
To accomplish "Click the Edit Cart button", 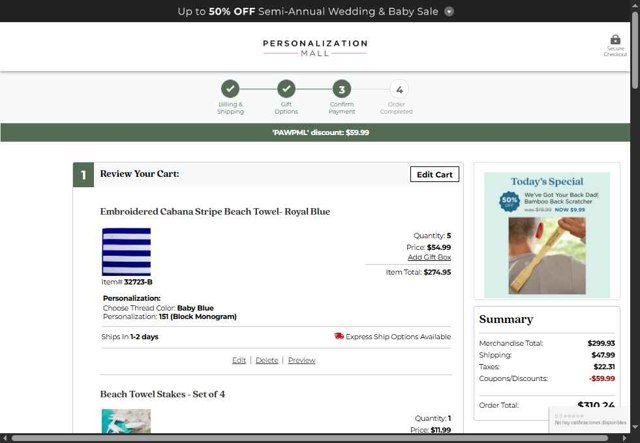I will [x=434, y=174].
